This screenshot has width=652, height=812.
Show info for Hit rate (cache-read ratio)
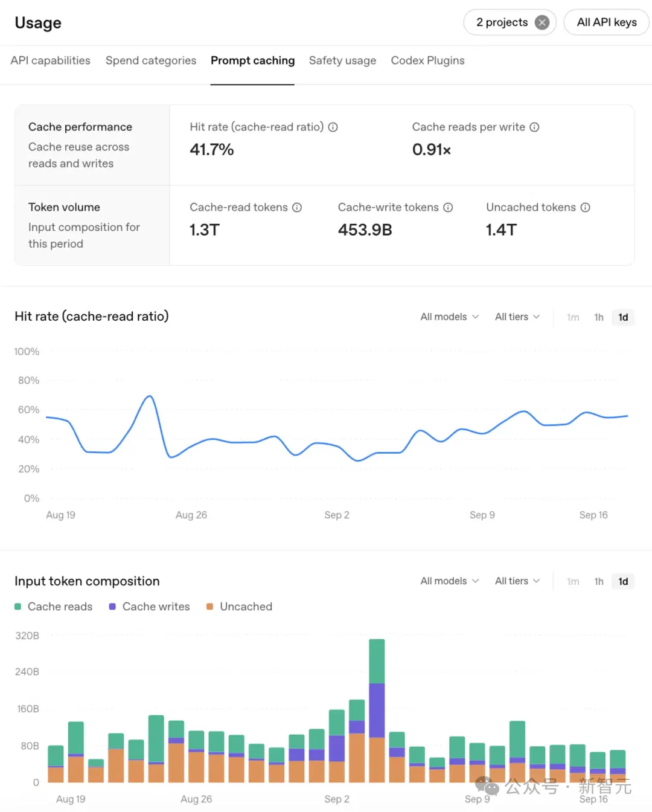[x=333, y=127]
